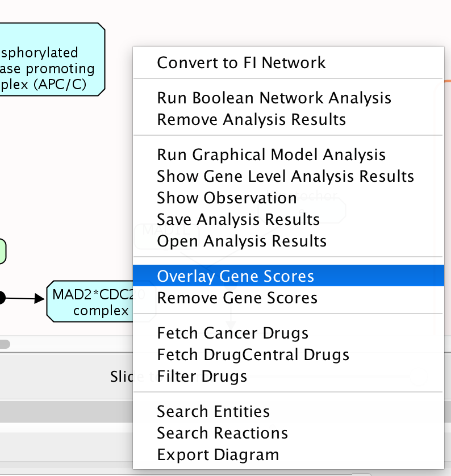
Task: Click Remove Analysis Results menu entry
Action: coord(251,119)
